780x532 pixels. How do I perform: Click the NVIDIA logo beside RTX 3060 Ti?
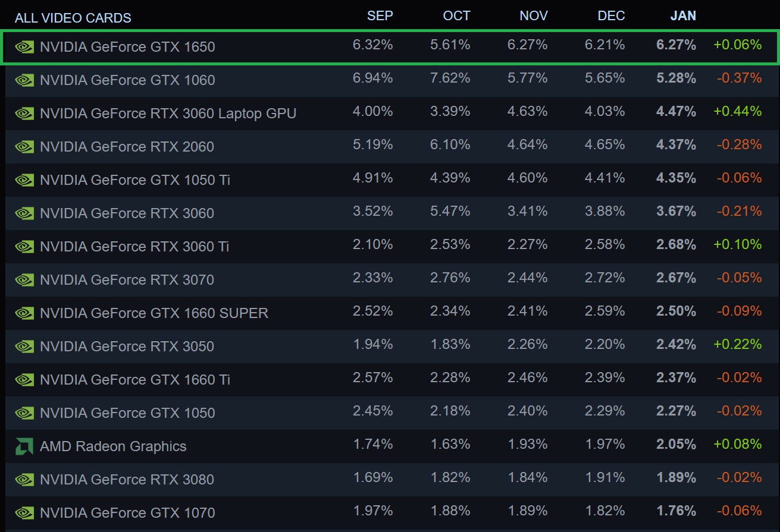(x=24, y=247)
